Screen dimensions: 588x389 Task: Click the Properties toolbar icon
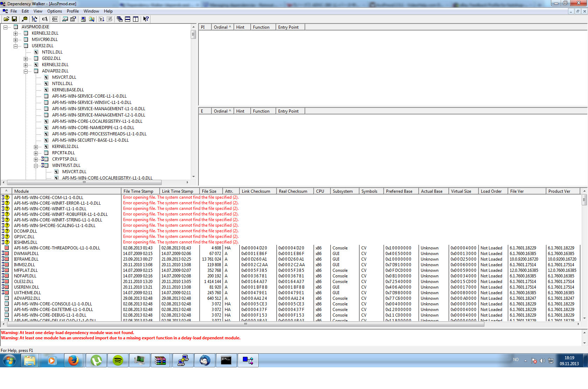73,19
